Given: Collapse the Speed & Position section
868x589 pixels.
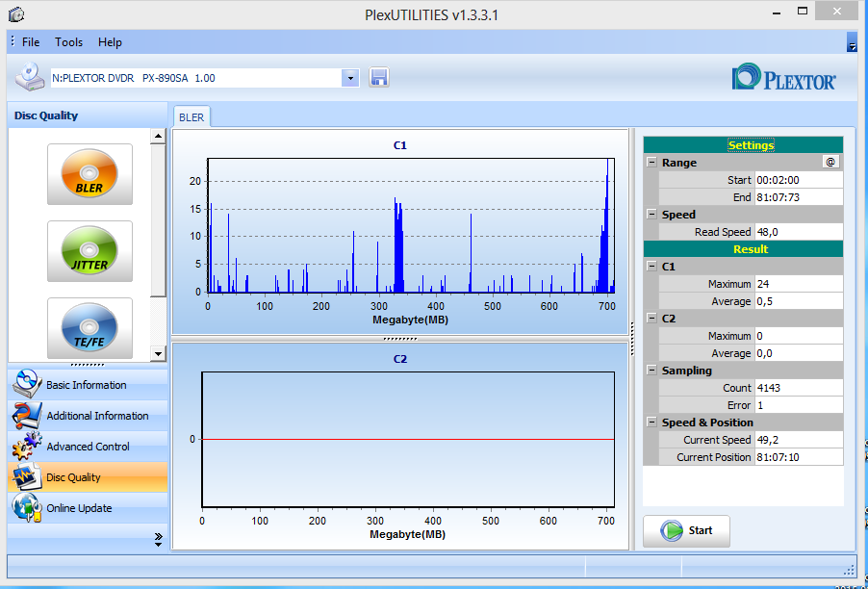Looking at the screenshot, I should (651, 423).
